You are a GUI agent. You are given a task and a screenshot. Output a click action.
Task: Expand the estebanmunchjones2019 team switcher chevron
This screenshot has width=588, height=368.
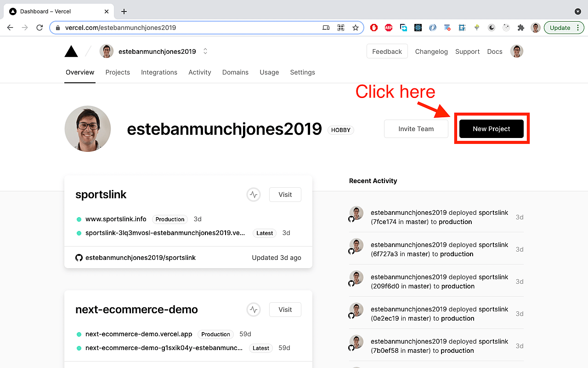tap(205, 51)
